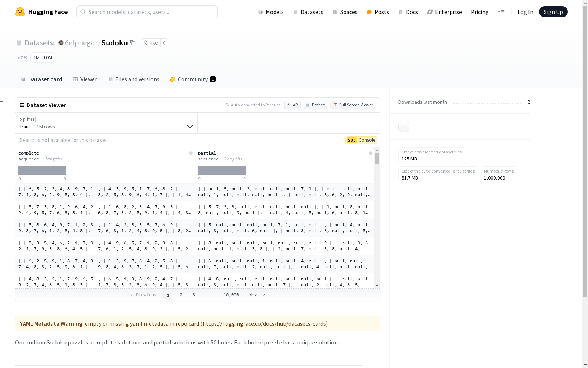This screenshot has width=588, height=368.
Task: Open the Split train dropdown
Action: [x=107, y=123]
